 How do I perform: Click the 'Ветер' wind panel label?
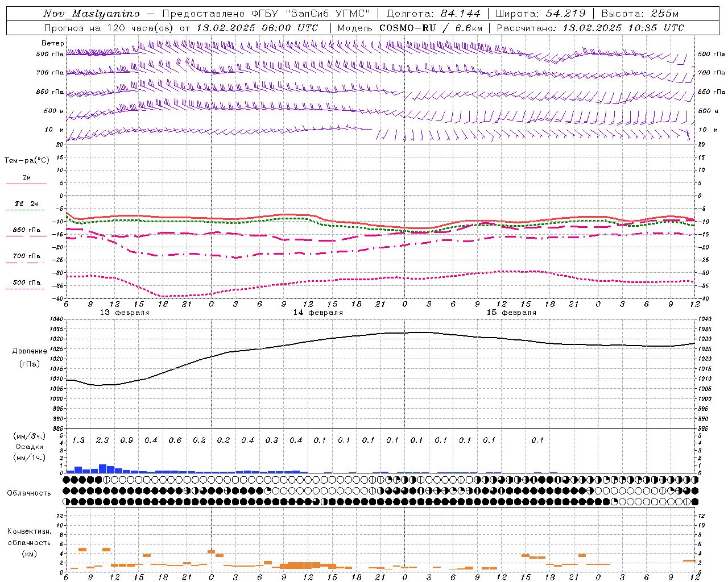coord(52,43)
